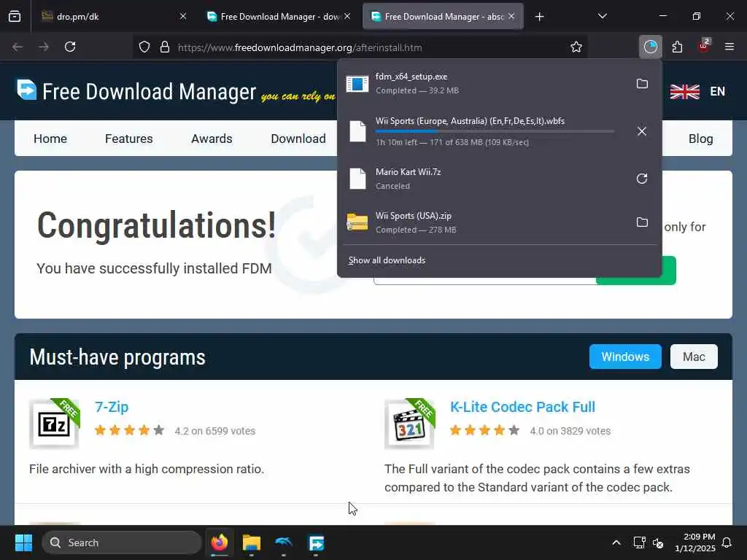
Task: Open the Extensions puzzle icon
Action: coord(677,47)
